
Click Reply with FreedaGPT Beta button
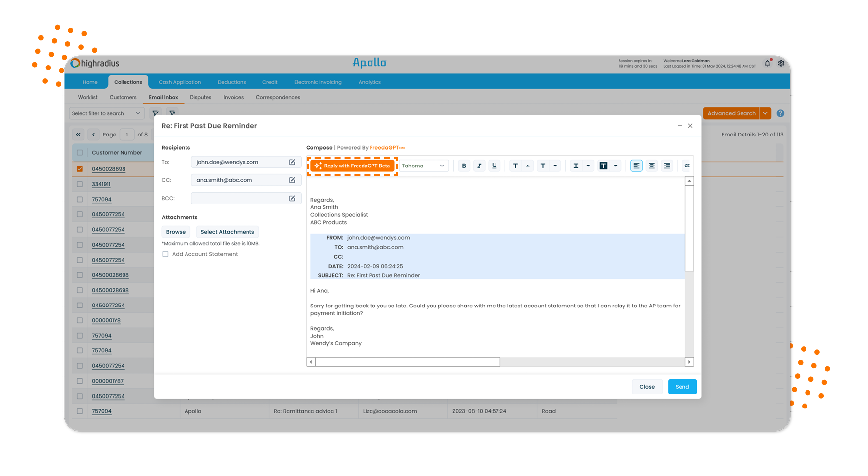coord(352,166)
